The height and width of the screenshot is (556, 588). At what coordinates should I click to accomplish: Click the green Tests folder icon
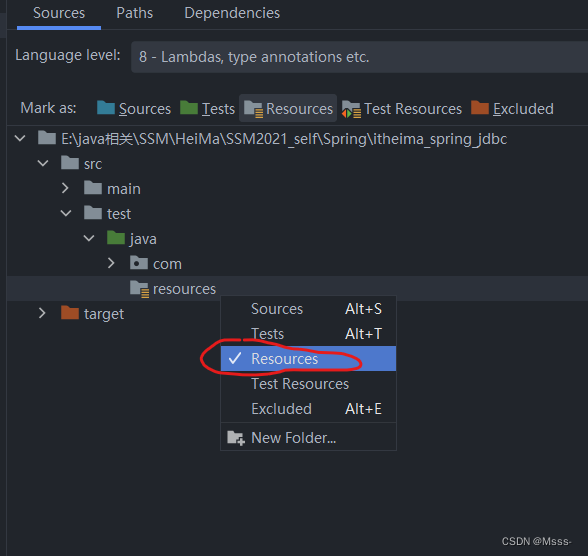[189, 108]
